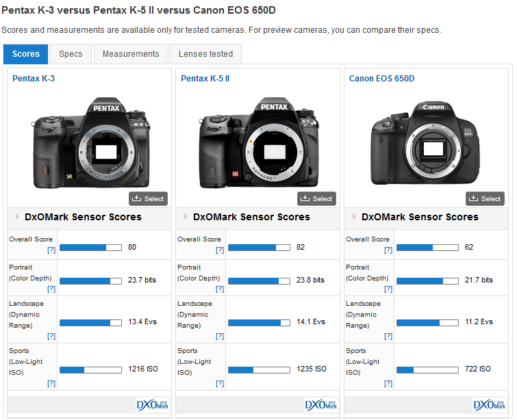Viewport: 517px width, 420px height.
Task: Click the 82 overall score value
Action: coord(301,247)
